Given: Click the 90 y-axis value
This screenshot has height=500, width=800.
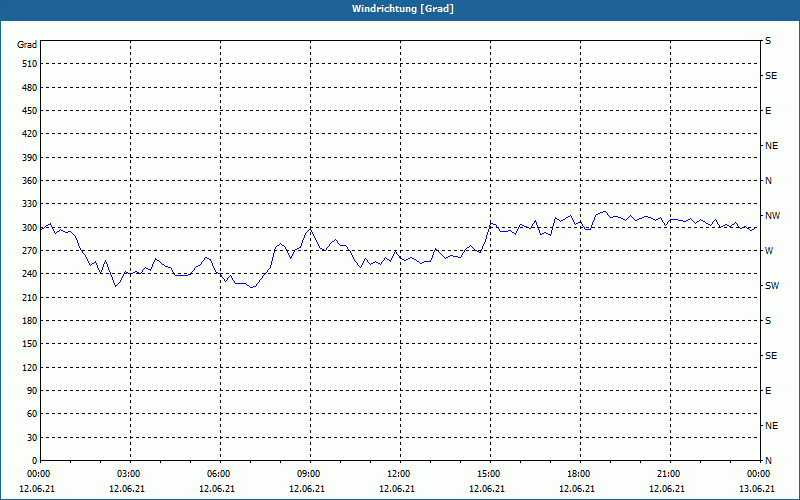Looking at the screenshot, I should point(32,391).
